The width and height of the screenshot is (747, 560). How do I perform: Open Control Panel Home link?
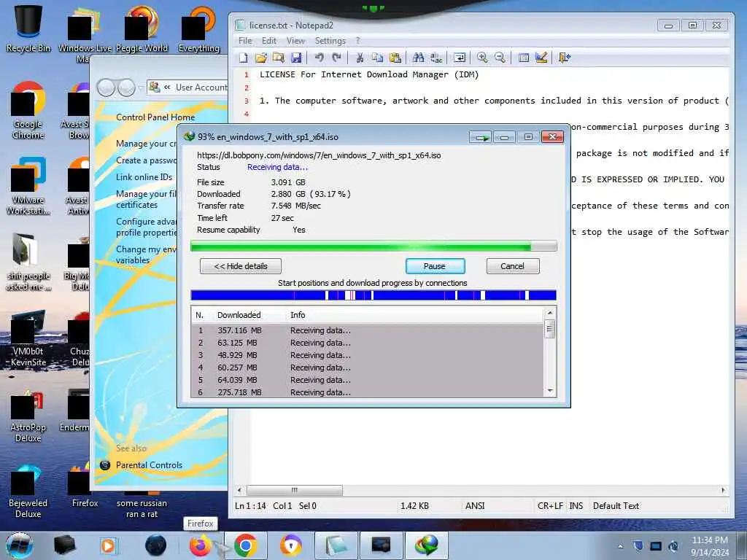[x=155, y=117]
